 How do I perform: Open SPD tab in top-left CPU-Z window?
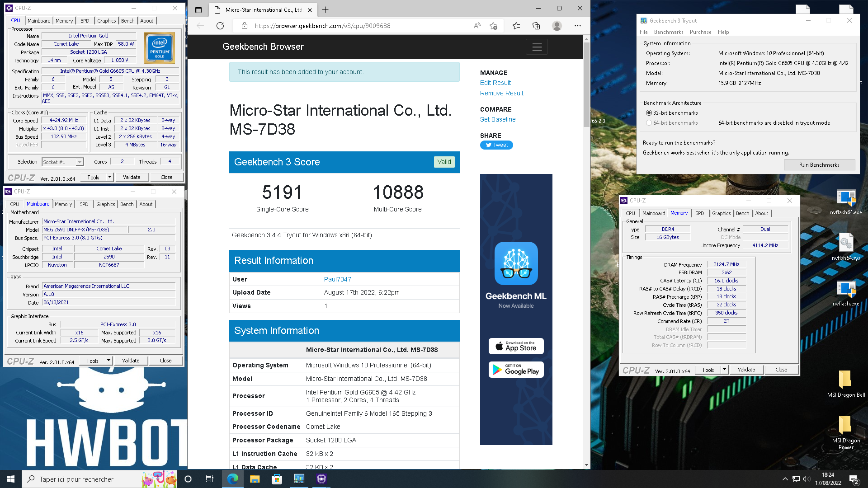click(85, 21)
